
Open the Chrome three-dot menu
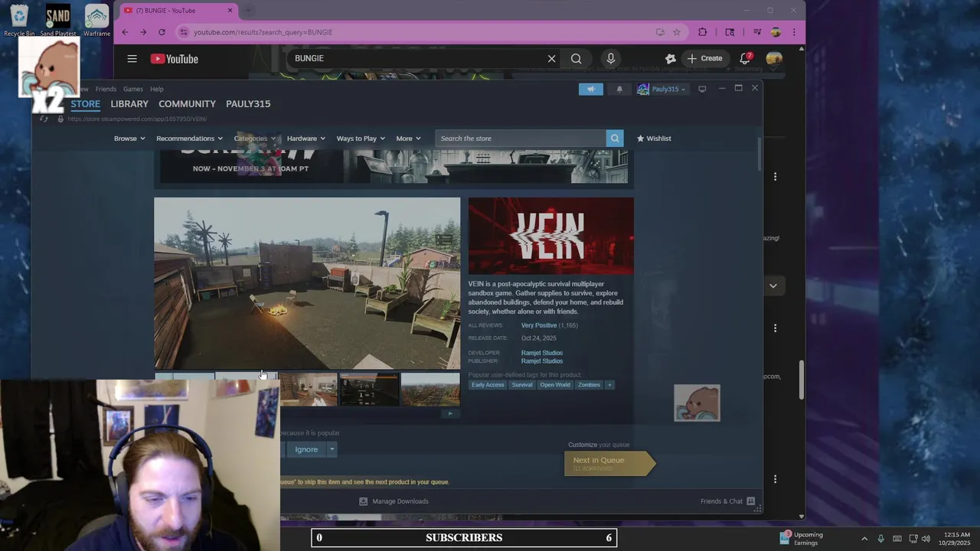[794, 32]
